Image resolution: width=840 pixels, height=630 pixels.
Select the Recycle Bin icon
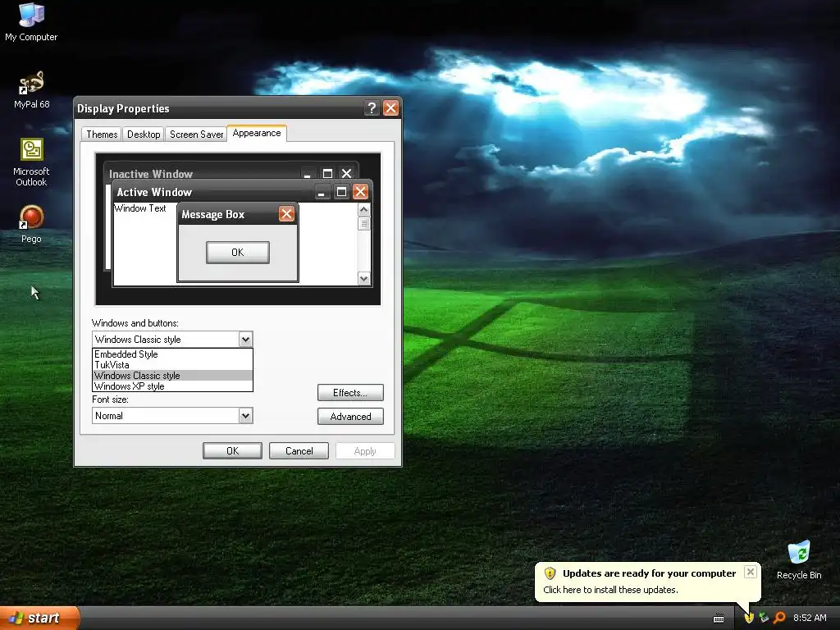pos(799,559)
